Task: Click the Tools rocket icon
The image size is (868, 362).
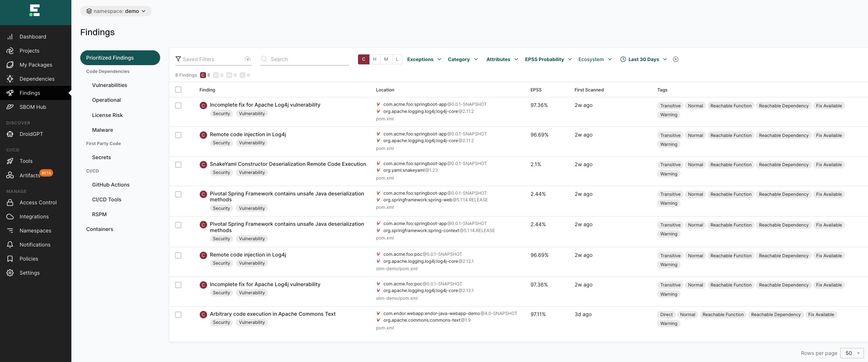Action: (x=10, y=161)
